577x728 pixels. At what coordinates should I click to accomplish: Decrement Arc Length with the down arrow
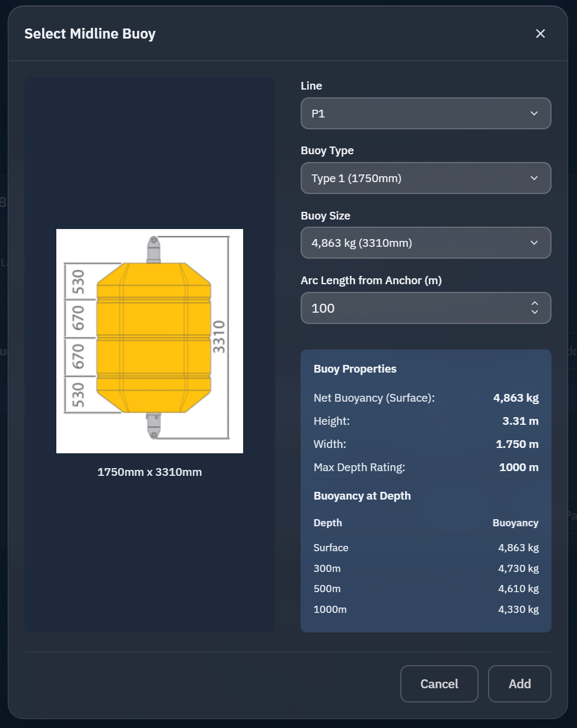coord(533,313)
